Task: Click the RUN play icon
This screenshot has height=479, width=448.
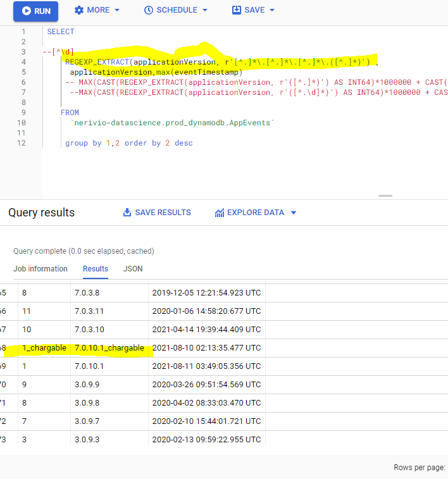Action: tap(27, 11)
